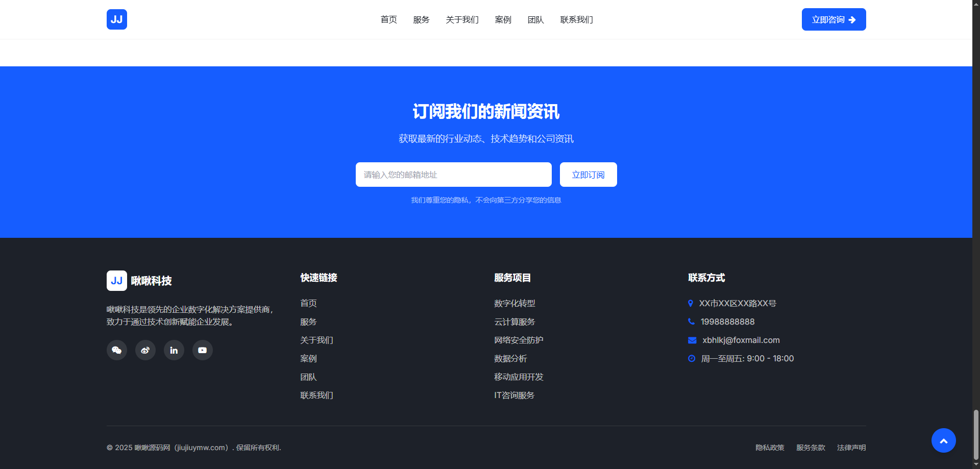Open 数据分析 service link
Viewport: 980px width, 469px height.
click(511, 358)
